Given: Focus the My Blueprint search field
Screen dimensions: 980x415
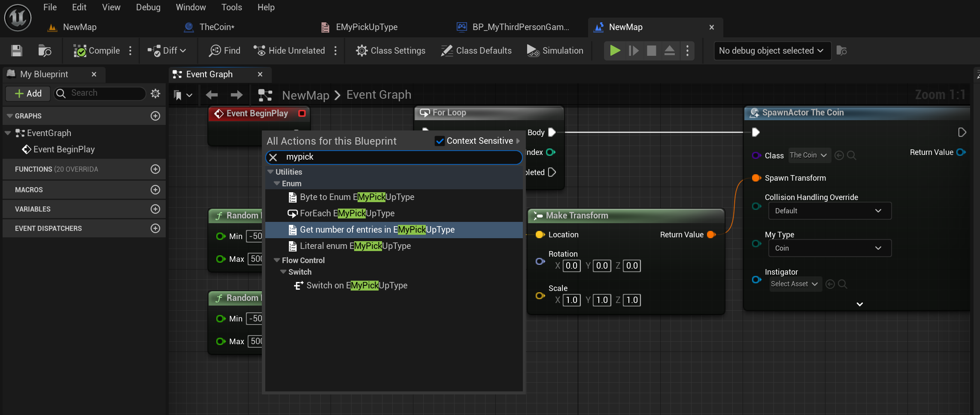Looking at the screenshot, I should 100,93.
